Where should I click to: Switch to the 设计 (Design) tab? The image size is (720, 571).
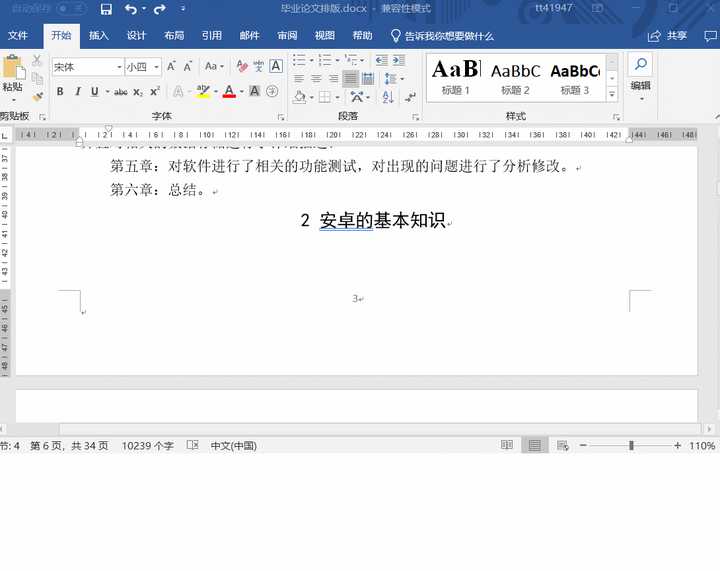[136, 35]
